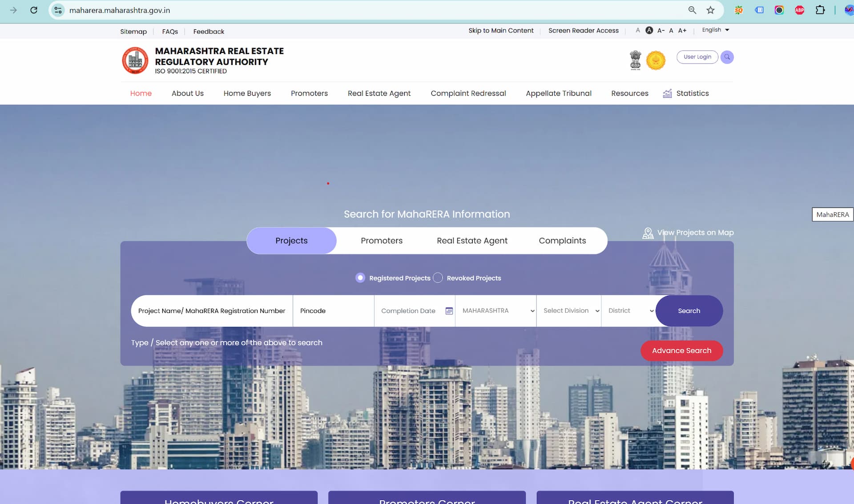Screen dimensions: 854x504
Task: Click the ABP ad blocker extension icon
Action: coord(799,10)
